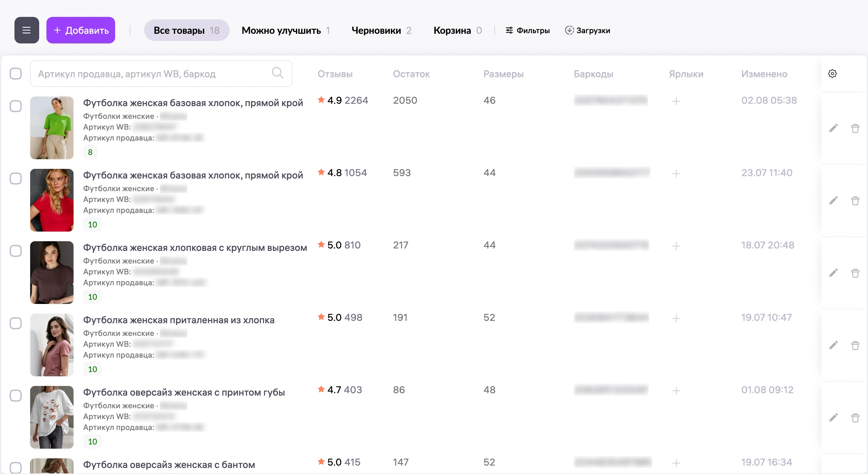The width and height of the screenshot is (868, 474).
Task: Open thumbnail of red t-shirt product
Action: point(52,200)
